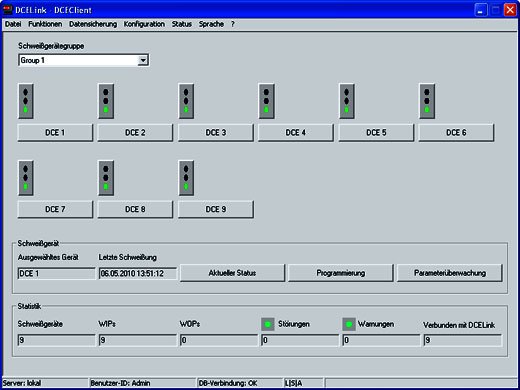Click 'Benutzer-ID: Admin' in status bar
Image resolution: width=520 pixels, height=390 pixels.
pos(120,383)
